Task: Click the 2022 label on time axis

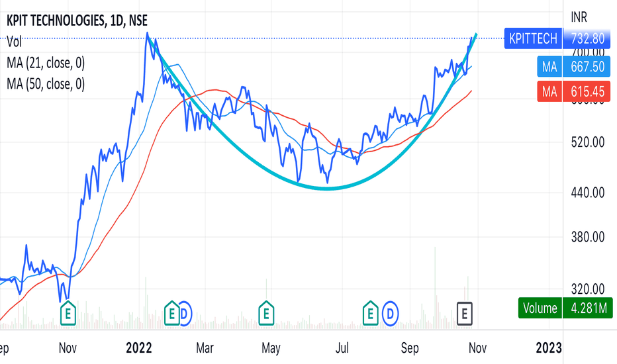Action: pyautogui.click(x=138, y=348)
